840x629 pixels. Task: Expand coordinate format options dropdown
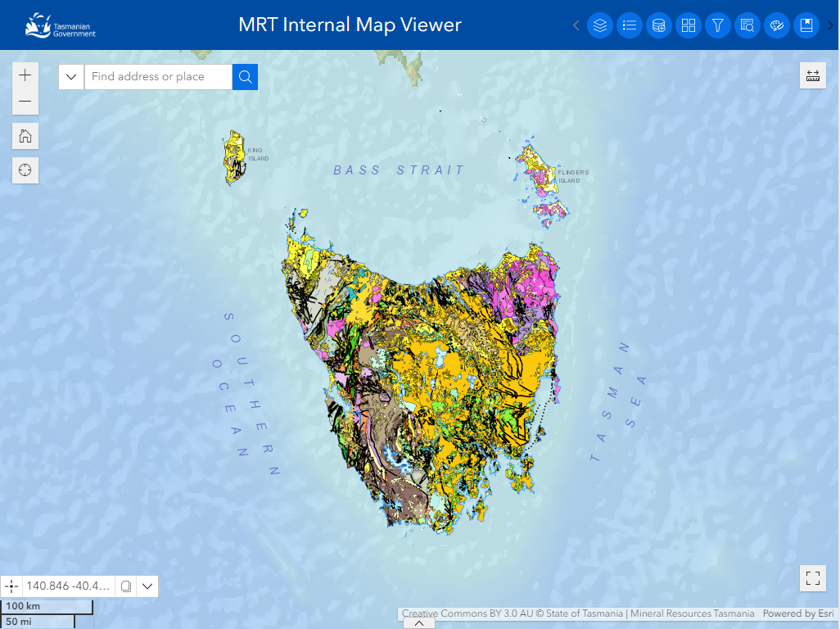pyautogui.click(x=147, y=586)
